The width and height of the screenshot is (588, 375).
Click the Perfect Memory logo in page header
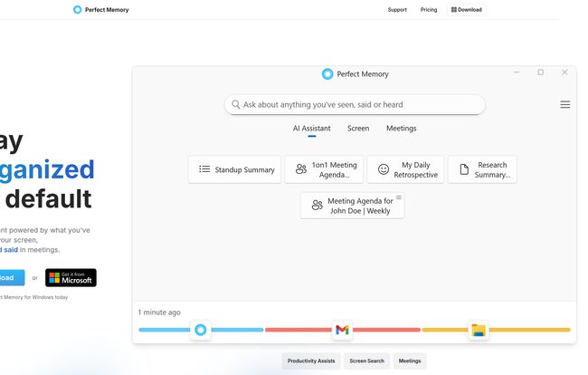pos(101,10)
